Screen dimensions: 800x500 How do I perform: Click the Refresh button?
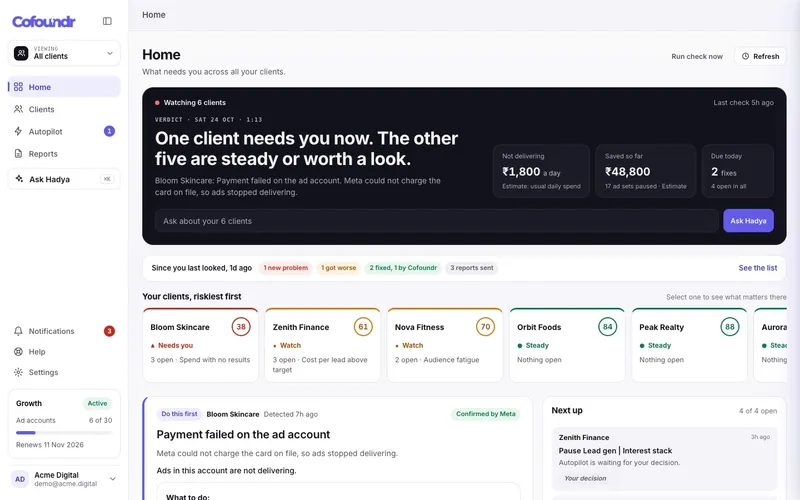pyautogui.click(x=760, y=56)
